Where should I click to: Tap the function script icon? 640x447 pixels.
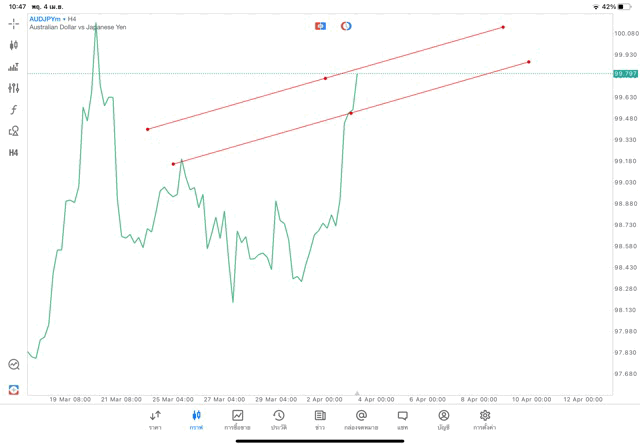click(x=14, y=110)
